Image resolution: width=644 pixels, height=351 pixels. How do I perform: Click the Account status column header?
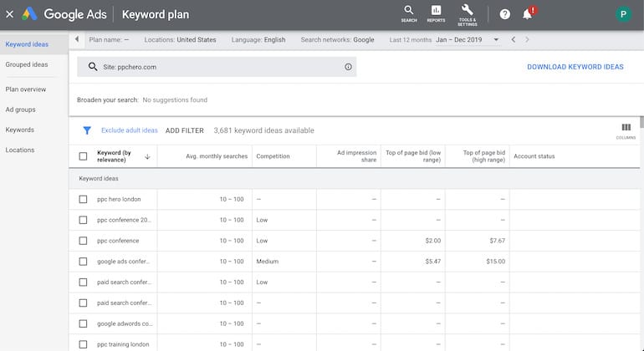point(534,156)
